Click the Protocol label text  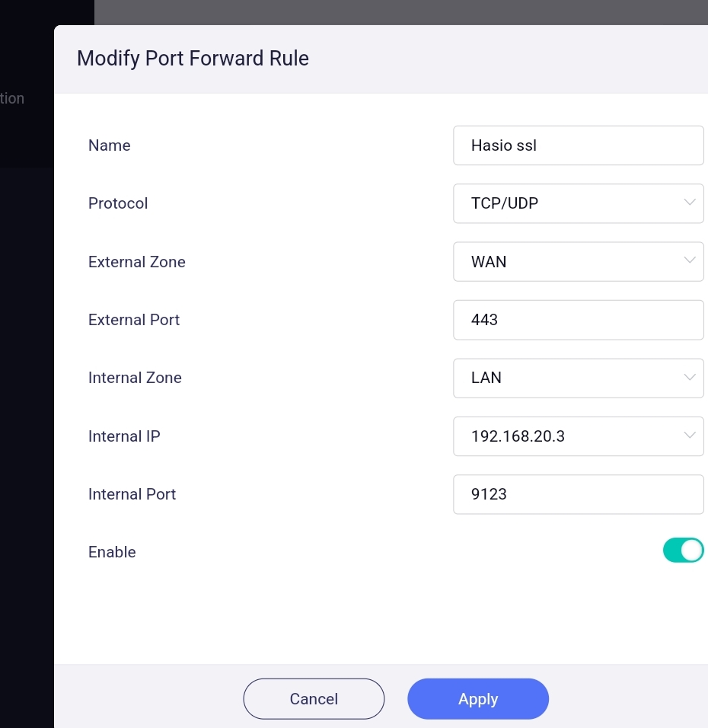pos(118,203)
